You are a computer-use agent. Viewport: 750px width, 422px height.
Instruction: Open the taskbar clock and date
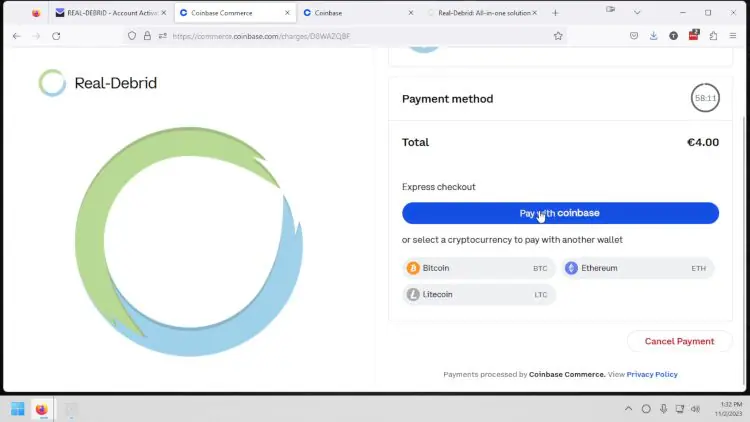[x=728, y=409]
